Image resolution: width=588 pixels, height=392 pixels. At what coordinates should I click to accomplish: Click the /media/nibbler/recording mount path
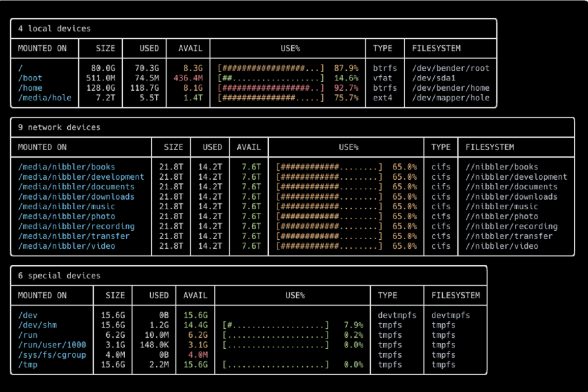coord(76,226)
